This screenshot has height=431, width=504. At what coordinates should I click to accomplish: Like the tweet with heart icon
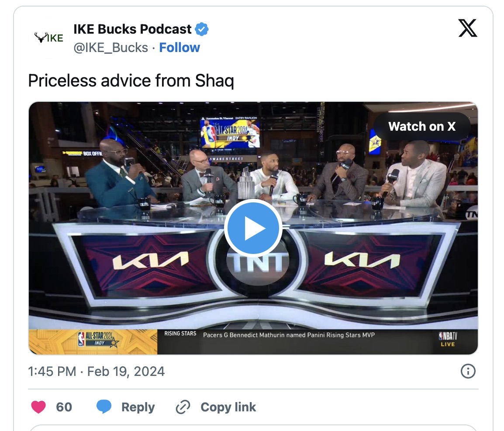click(x=38, y=407)
